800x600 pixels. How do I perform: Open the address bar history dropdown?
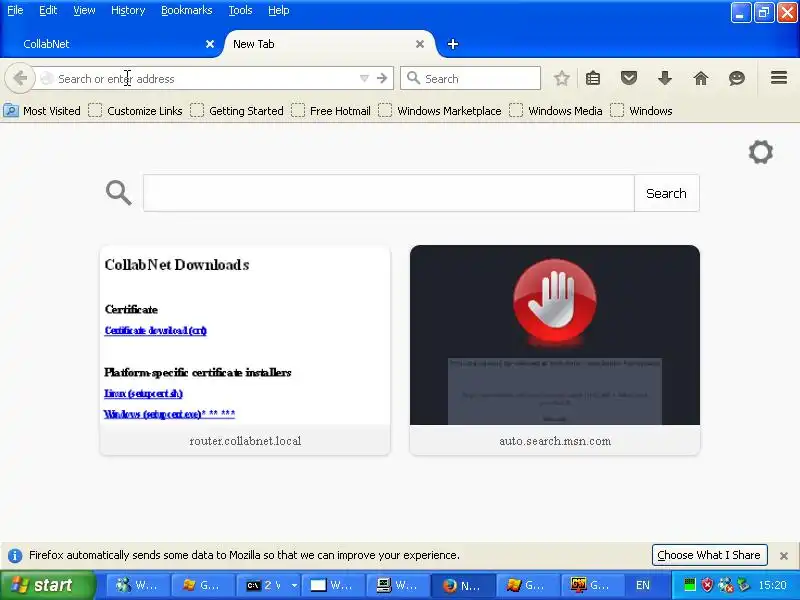(x=364, y=79)
